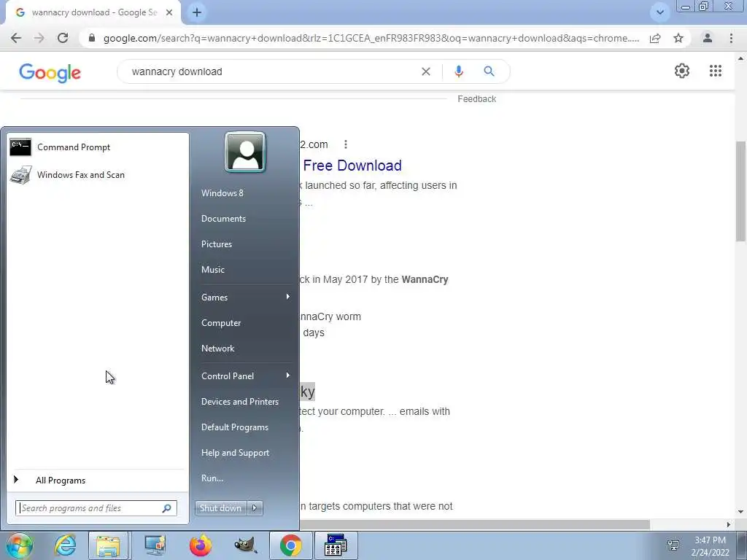Click the Google search box text

click(x=177, y=71)
